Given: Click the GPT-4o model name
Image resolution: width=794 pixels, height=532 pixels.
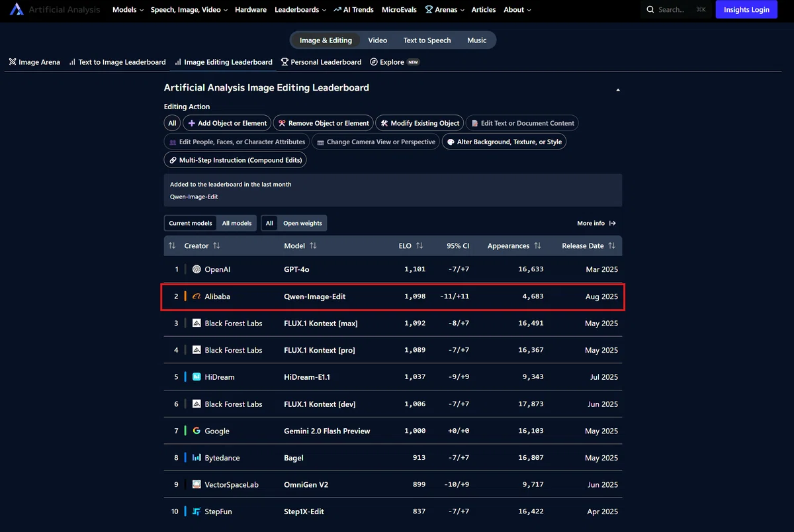Looking at the screenshot, I should tap(296, 269).
